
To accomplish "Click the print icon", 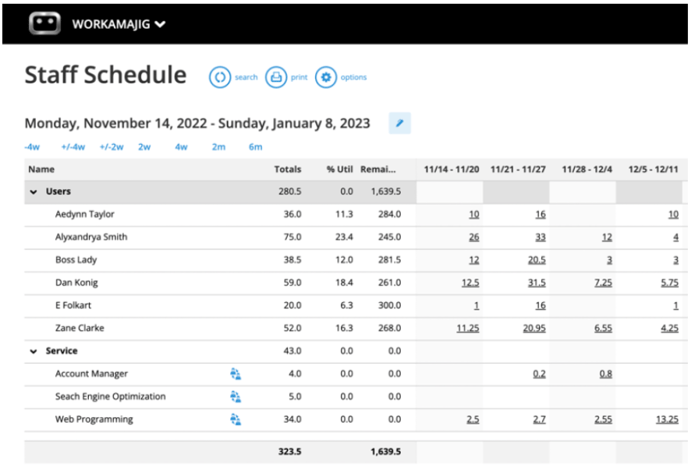I will 275,77.
